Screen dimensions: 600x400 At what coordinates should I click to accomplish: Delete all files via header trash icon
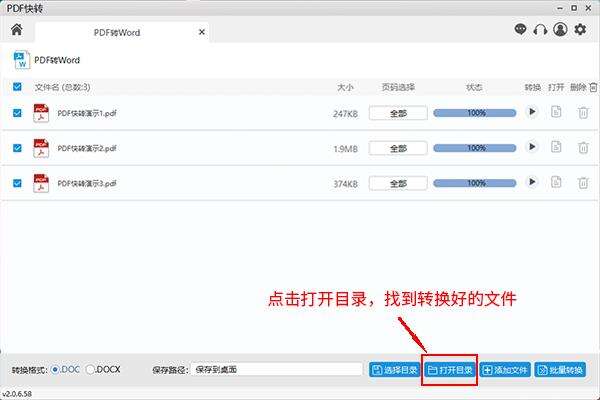tap(593, 87)
